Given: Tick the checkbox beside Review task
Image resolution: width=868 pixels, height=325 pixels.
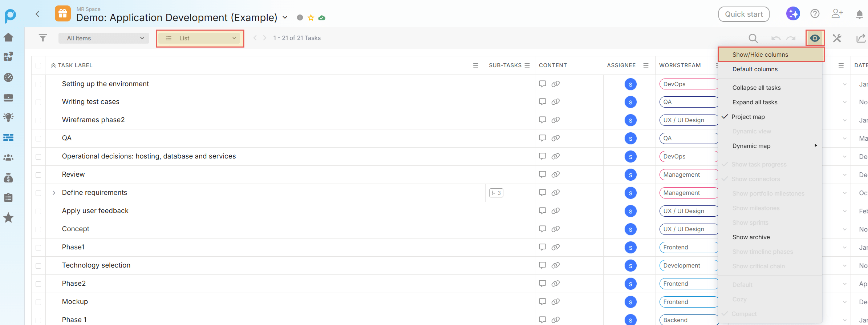Looking at the screenshot, I should click(x=38, y=175).
